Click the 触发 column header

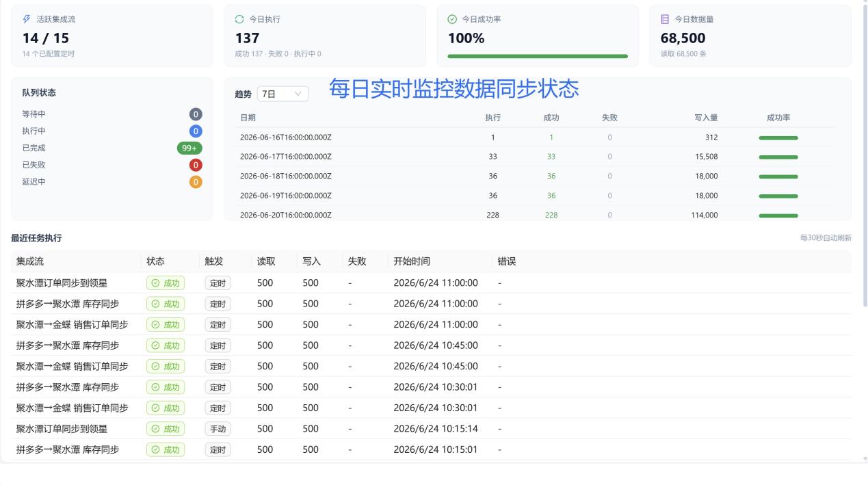pyautogui.click(x=214, y=261)
